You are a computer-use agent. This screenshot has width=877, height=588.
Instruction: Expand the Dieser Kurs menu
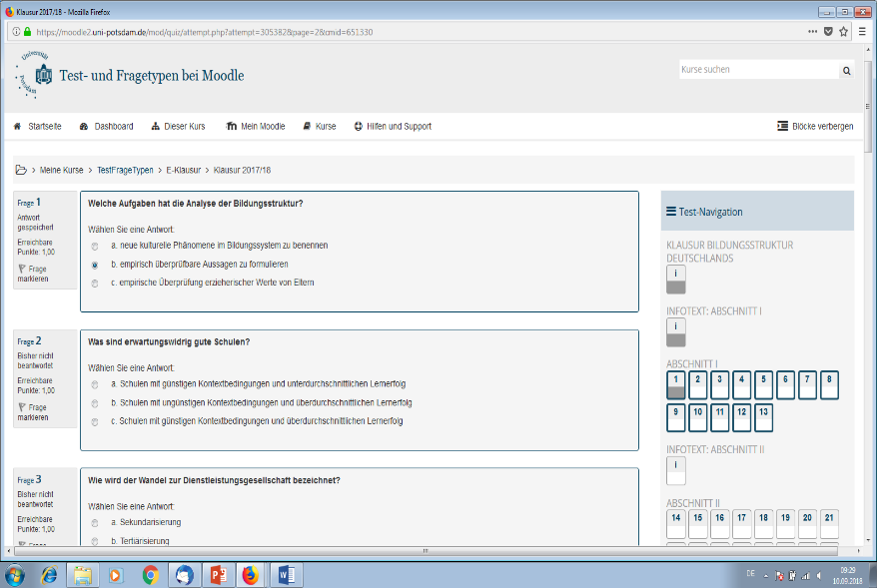point(178,127)
